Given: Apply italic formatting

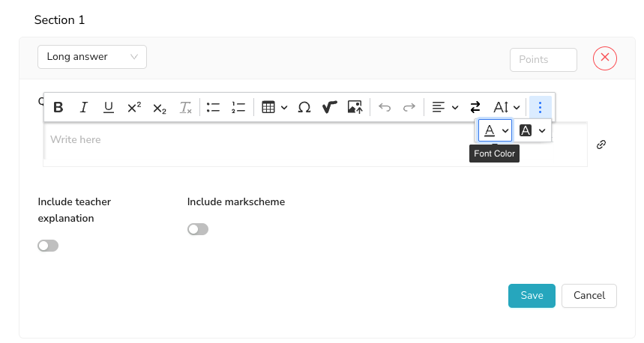Looking at the screenshot, I should 84,107.
